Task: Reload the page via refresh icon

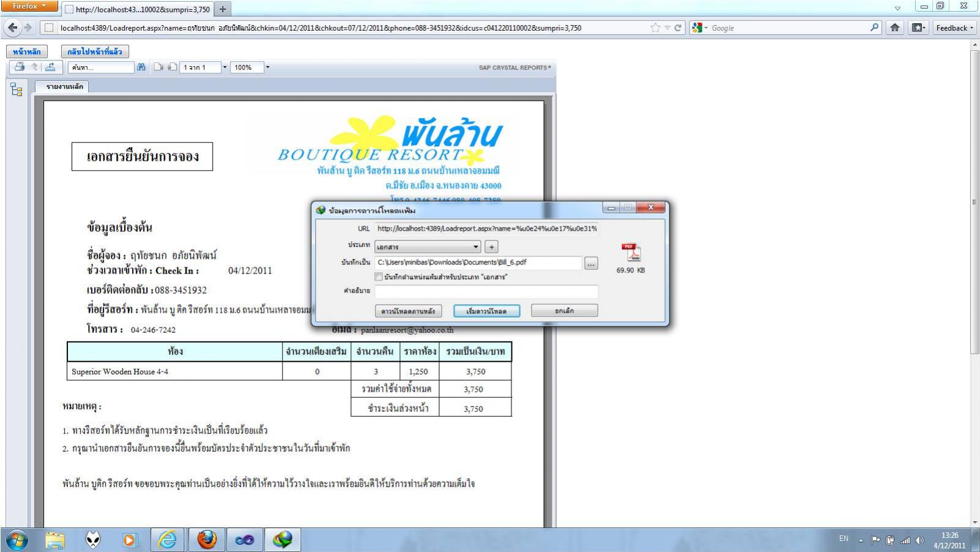Action: (678, 28)
